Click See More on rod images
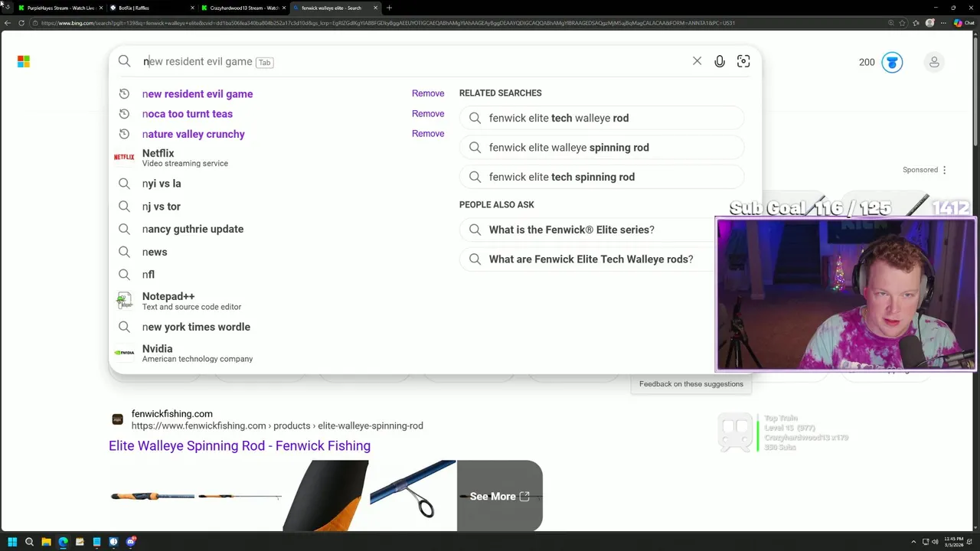 499,496
